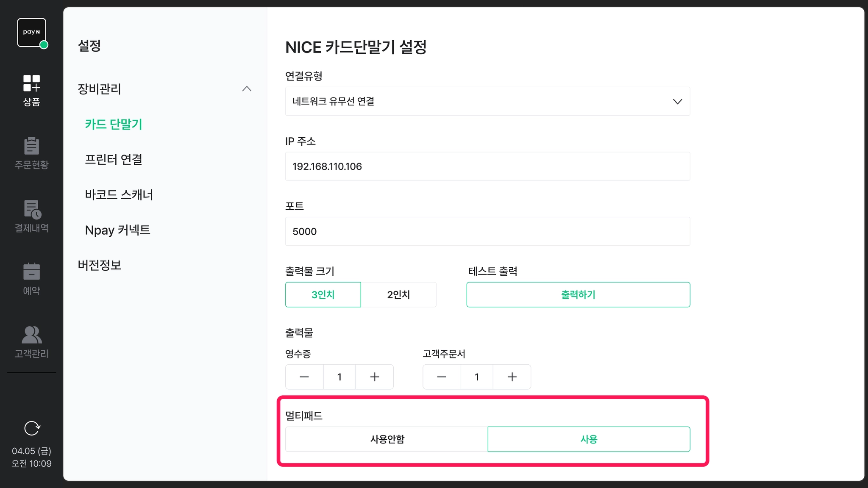Set 멀티패드 to 사용안함
Screen dimensions: 868x488
click(x=387, y=439)
